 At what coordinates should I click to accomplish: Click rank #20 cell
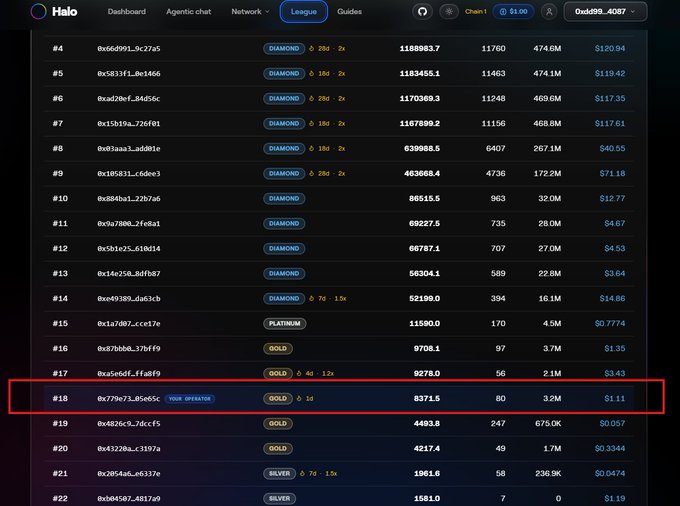[x=60, y=448]
